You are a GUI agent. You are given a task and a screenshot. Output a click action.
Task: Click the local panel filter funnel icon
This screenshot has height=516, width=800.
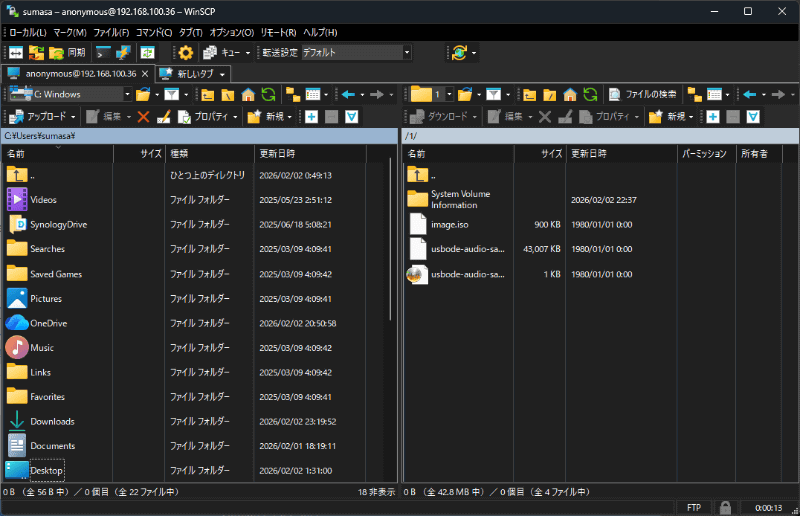tap(171, 94)
